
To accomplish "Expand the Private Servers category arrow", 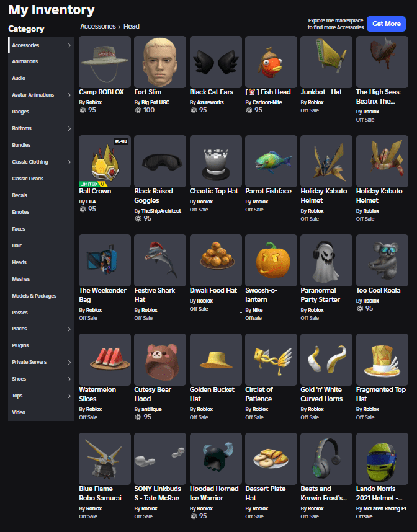I will (69, 362).
